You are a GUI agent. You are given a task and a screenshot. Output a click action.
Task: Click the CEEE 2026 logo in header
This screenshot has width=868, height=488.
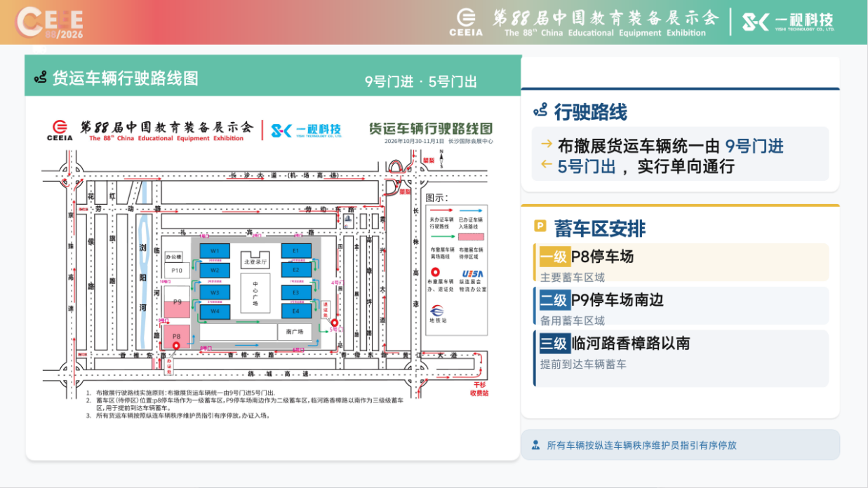click(50, 22)
